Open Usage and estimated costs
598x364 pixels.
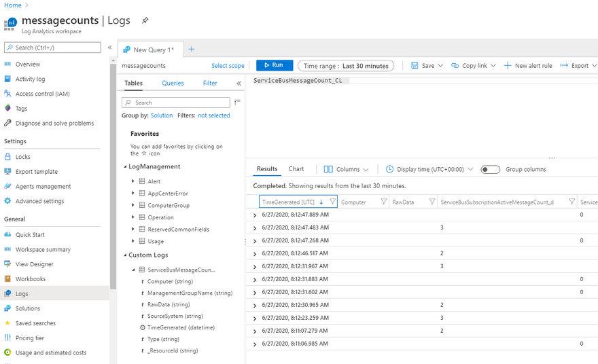click(51, 352)
